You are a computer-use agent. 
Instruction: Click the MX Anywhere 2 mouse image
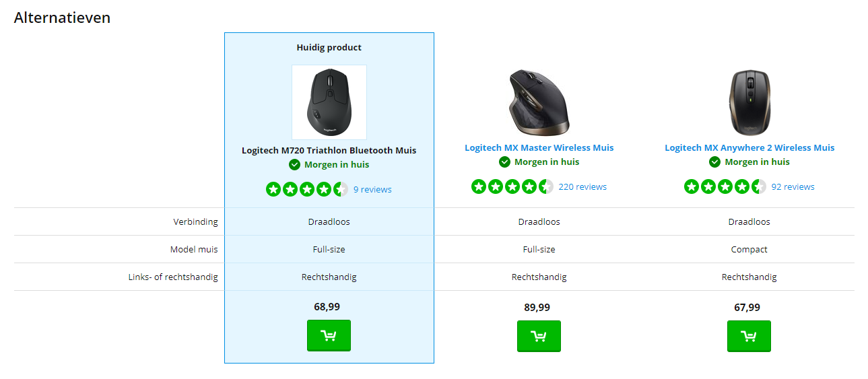pos(749,102)
